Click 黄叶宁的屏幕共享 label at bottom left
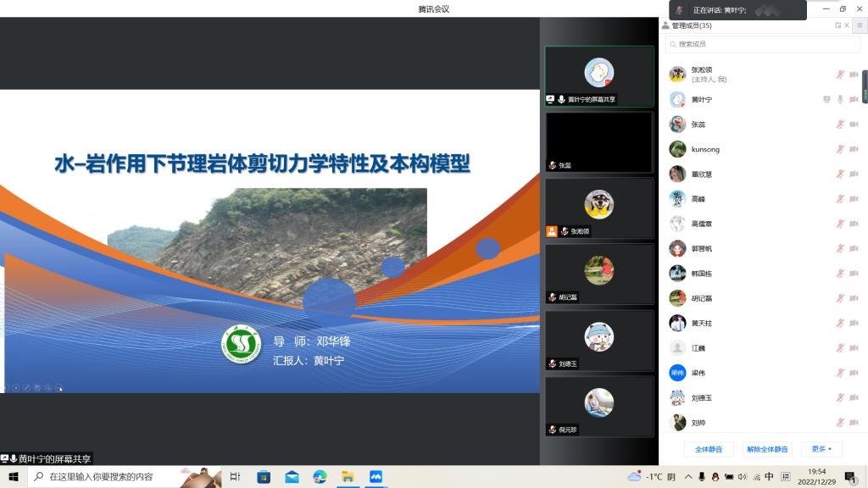This screenshot has width=868, height=488. [x=46, y=458]
